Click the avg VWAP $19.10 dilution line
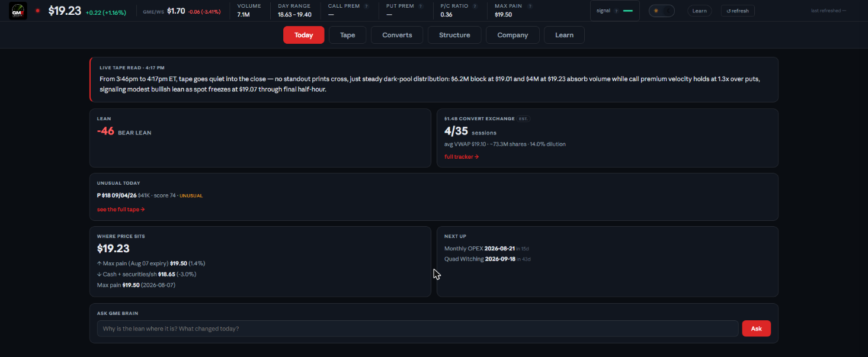Image resolution: width=868 pixels, height=357 pixels. 505,144
